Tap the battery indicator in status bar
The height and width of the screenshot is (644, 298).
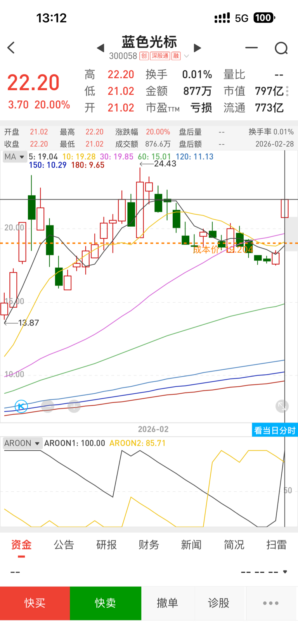(x=265, y=17)
